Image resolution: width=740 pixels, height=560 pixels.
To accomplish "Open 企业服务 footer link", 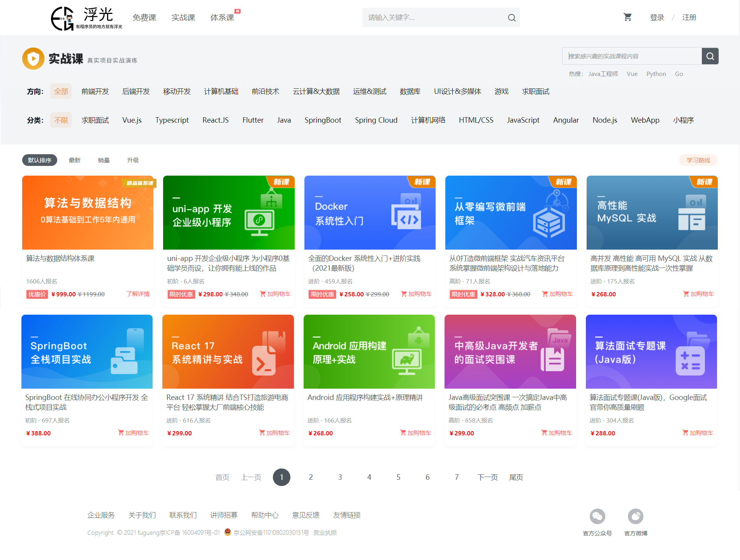I will click(101, 515).
